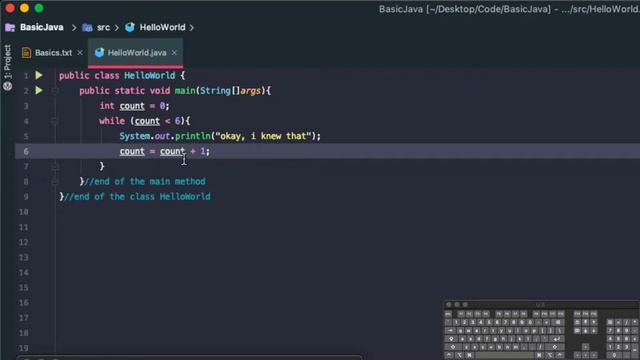Viewport: 640px width, 360px height.
Task: Click the HelloWorld class icon in breadcrumb
Action: pyautogui.click(x=130, y=27)
